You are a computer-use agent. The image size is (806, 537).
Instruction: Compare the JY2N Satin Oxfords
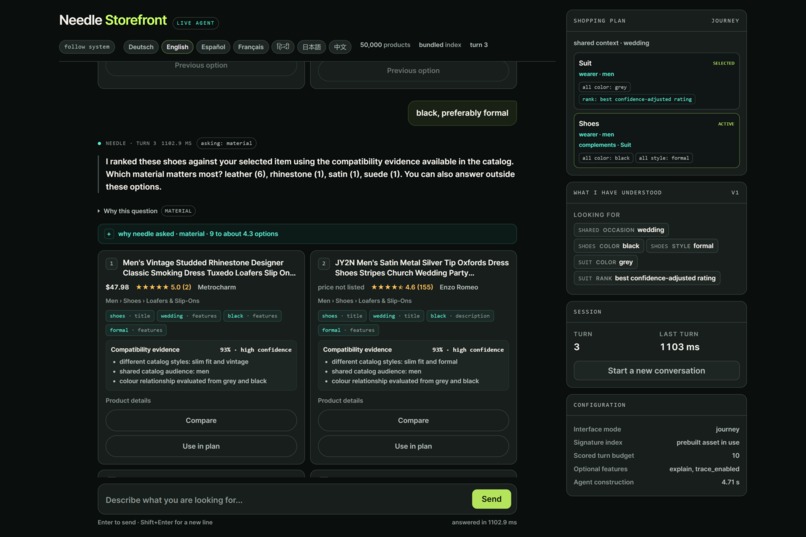tap(413, 420)
